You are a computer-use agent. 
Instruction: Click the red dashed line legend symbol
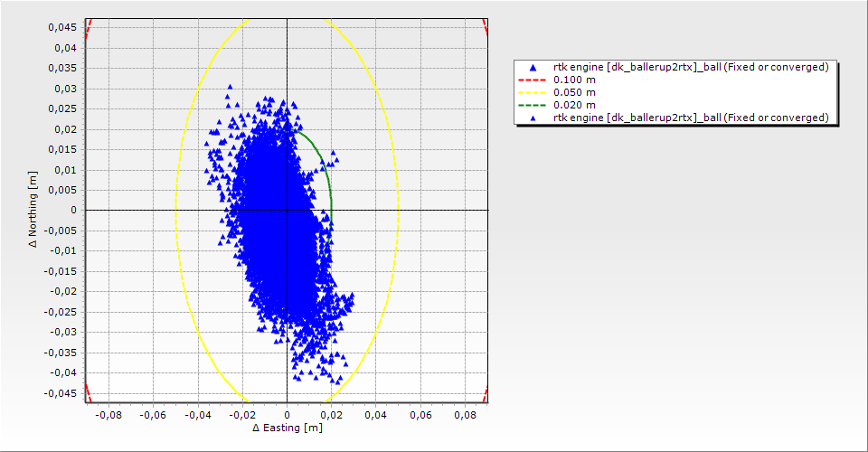[x=533, y=80]
